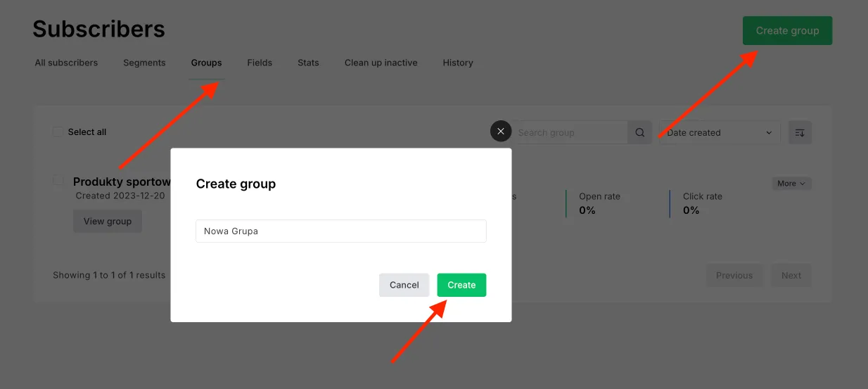Cancel the Create group dialog
The height and width of the screenshot is (389, 868).
(x=404, y=285)
